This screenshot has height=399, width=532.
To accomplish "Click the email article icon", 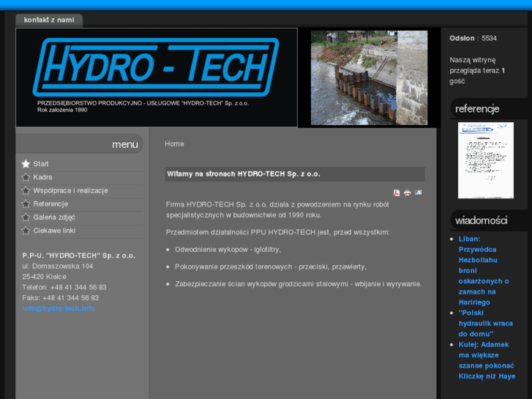I will tap(419, 193).
